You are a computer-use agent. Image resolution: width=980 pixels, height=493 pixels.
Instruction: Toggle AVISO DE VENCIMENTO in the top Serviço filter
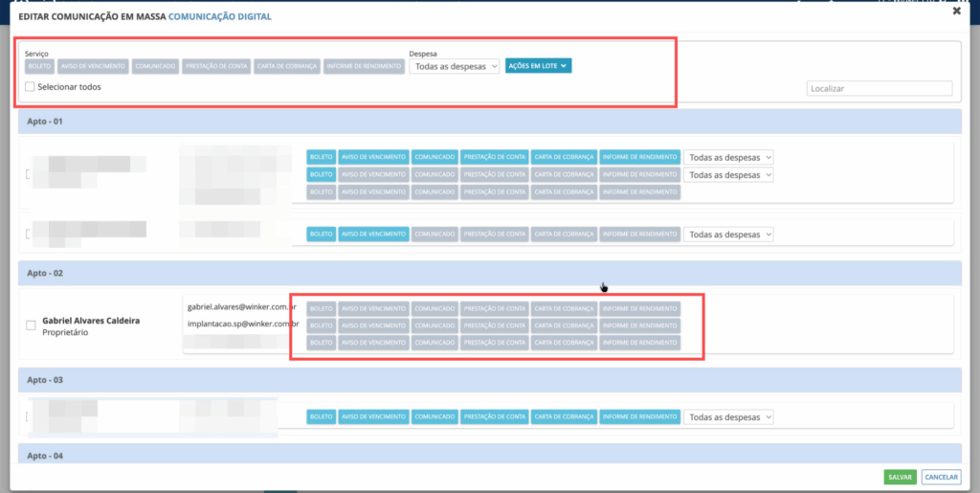point(93,66)
